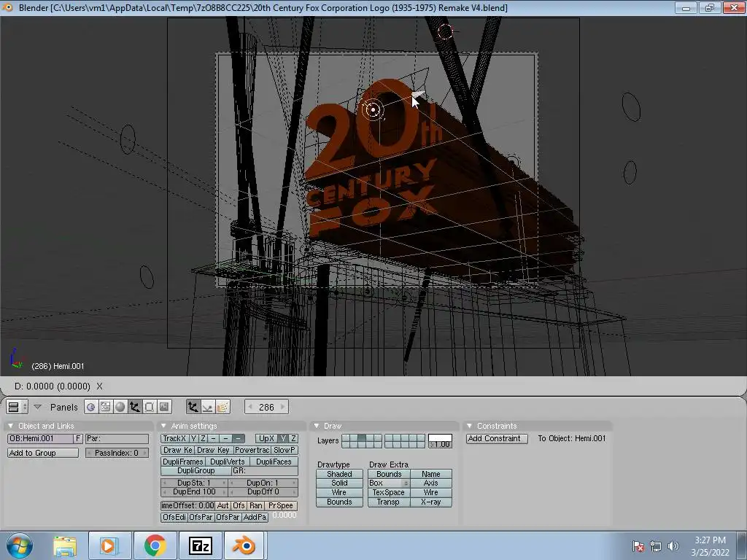Open the Action Center flag icon

pyautogui.click(x=638, y=547)
